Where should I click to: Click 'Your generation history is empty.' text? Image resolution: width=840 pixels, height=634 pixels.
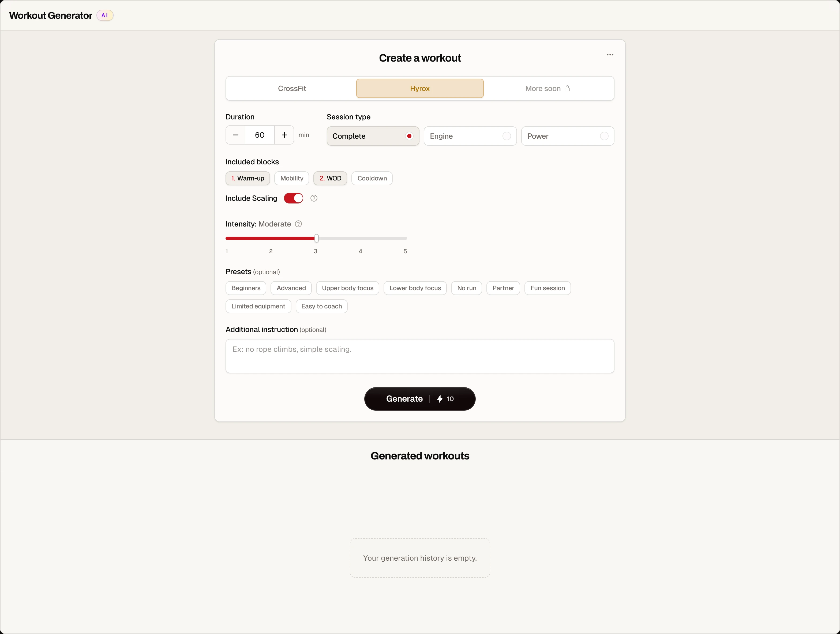(420, 558)
